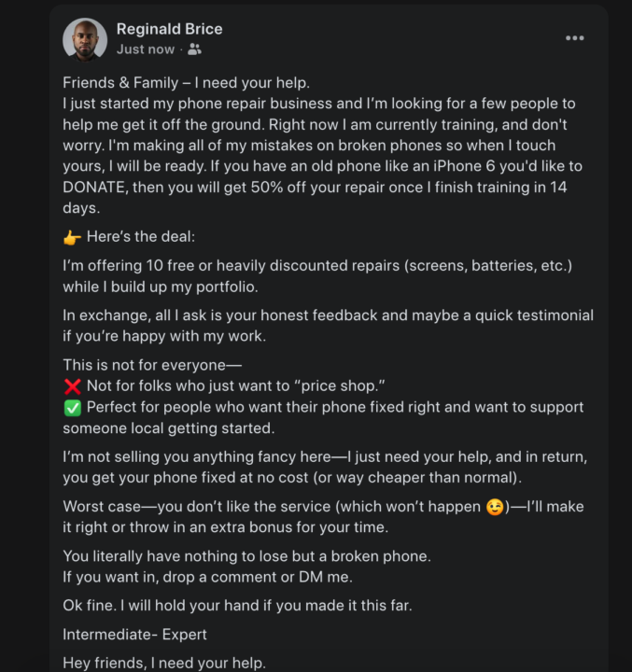This screenshot has width=632, height=672.
Task: Click the winking face emoji
Action: (x=496, y=507)
